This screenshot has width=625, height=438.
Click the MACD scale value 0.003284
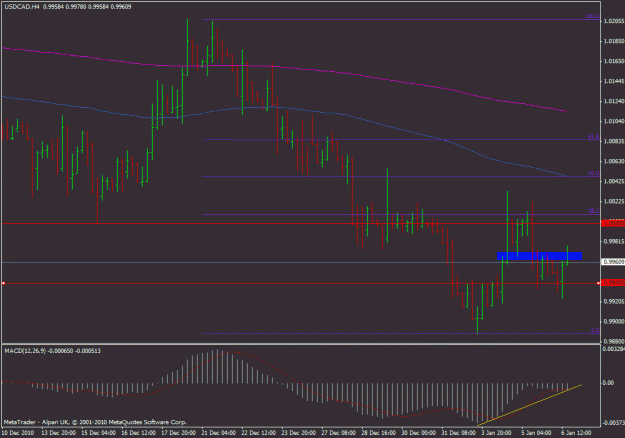click(614, 349)
